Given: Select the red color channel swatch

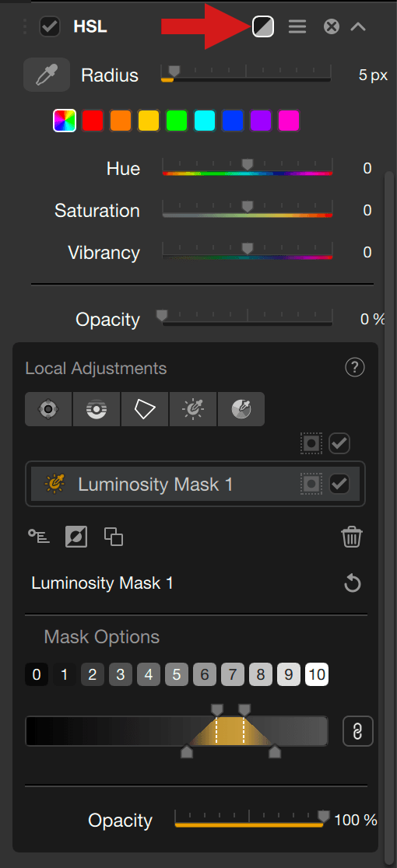Looking at the screenshot, I should tap(93, 121).
